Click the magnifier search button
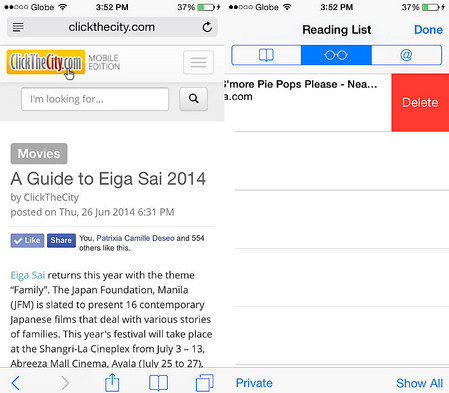Viewport: 449px width, 393px height. 194,99
